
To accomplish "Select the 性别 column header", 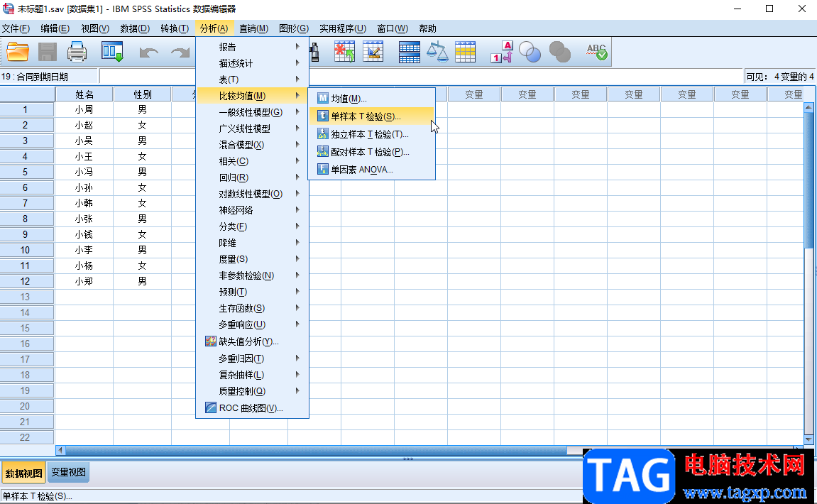I will [x=142, y=94].
